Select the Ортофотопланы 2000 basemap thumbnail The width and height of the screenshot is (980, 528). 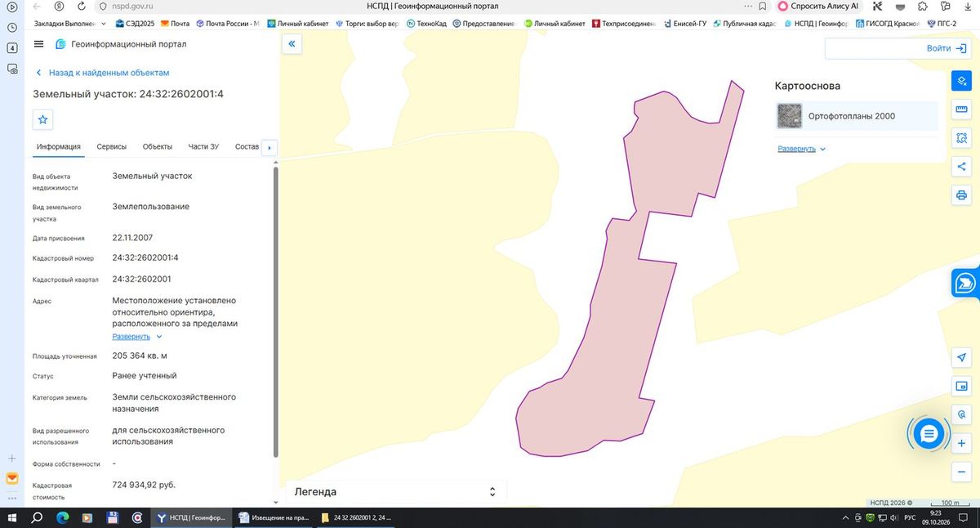click(790, 116)
